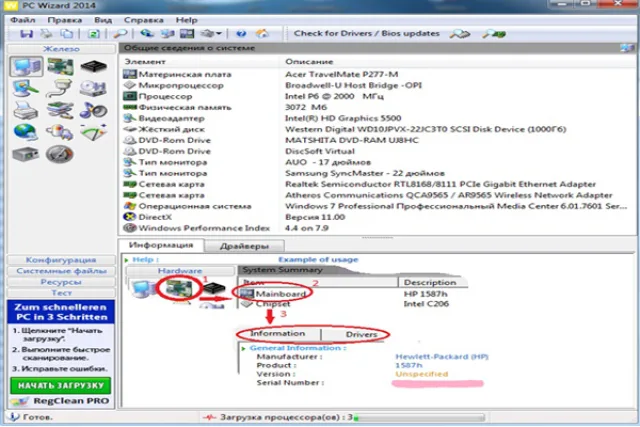Select the round speedometer icon in sidebar
The width and height of the screenshot is (640, 427).
pyautogui.click(x=60, y=154)
